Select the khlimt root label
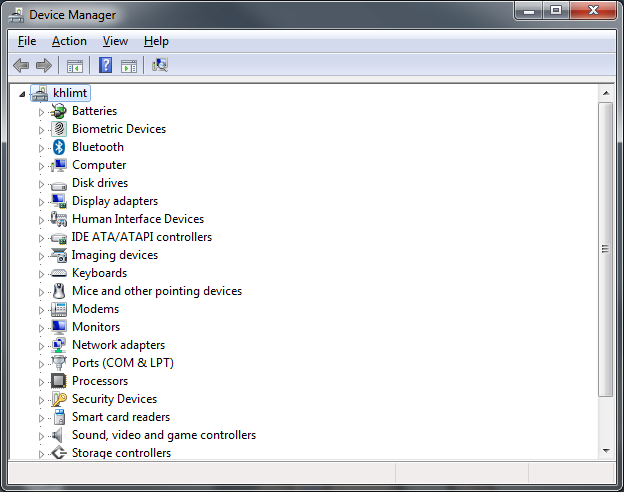 tap(70, 93)
